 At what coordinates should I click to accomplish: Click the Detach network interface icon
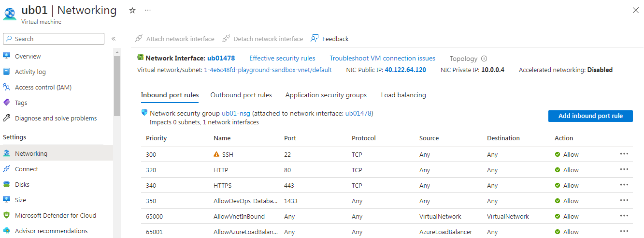pos(226,38)
